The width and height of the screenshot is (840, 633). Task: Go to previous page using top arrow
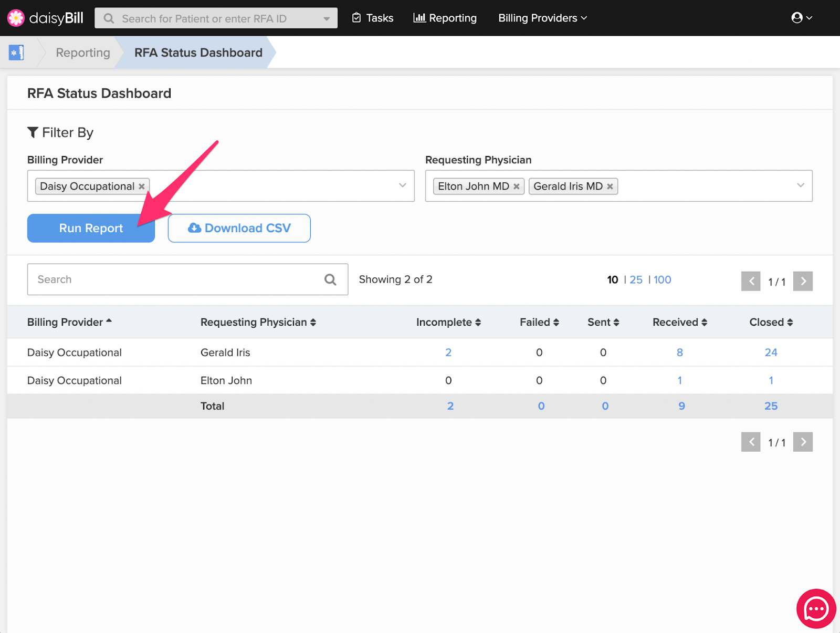(x=751, y=281)
